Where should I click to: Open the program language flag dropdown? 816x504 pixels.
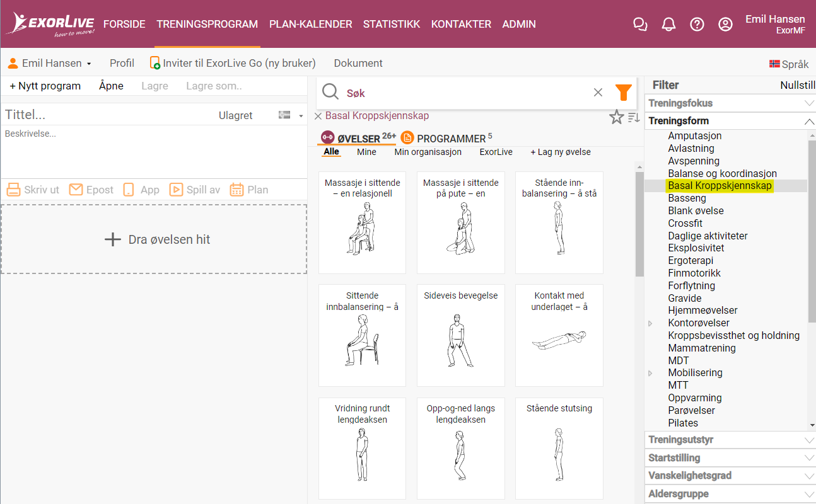291,115
